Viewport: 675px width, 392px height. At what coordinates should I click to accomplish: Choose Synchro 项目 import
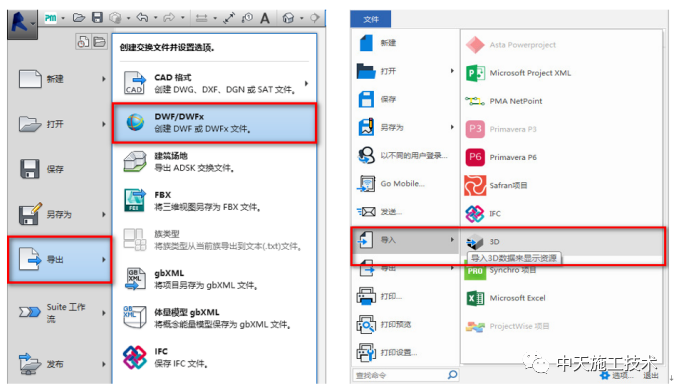(561, 271)
